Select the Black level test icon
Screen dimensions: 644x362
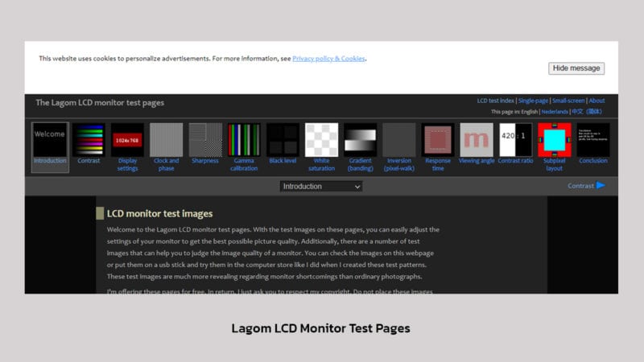click(283, 139)
